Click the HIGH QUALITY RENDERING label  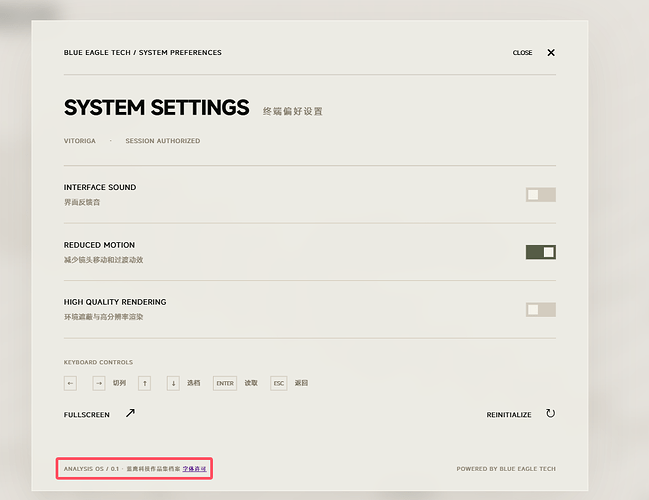tap(115, 302)
